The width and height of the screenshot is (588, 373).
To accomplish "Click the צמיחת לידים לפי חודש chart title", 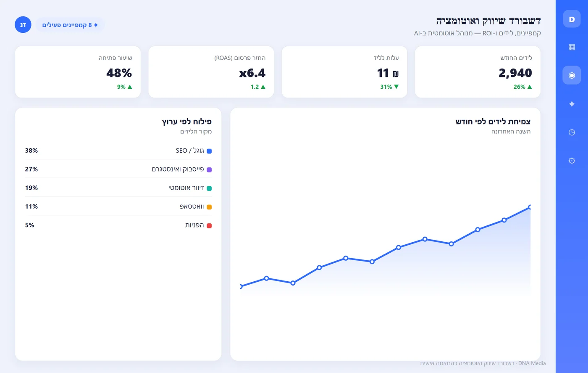I will click(x=493, y=122).
